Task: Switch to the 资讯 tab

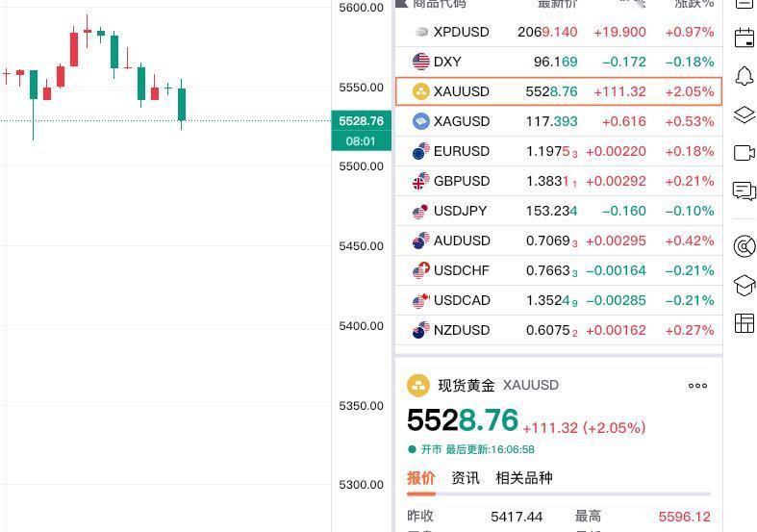Action: [x=466, y=478]
